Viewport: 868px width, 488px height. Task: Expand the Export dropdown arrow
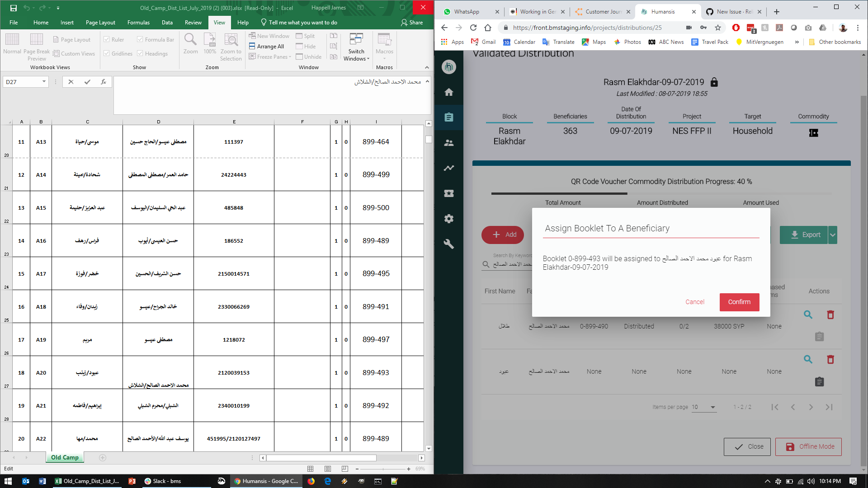[x=833, y=235]
